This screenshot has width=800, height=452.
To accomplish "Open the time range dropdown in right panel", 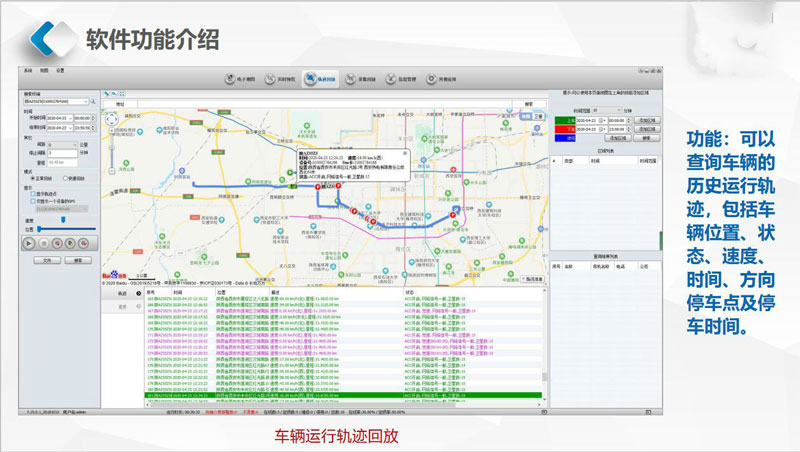I will [x=607, y=110].
